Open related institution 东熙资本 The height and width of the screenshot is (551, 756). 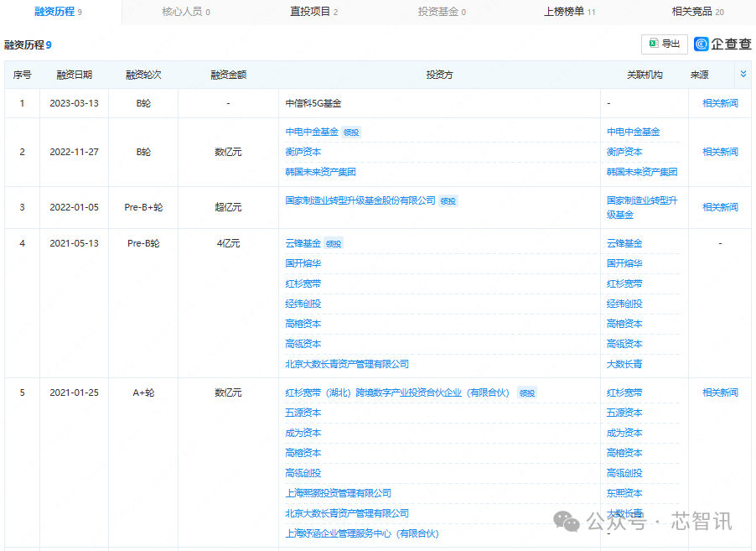tap(624, 493)
